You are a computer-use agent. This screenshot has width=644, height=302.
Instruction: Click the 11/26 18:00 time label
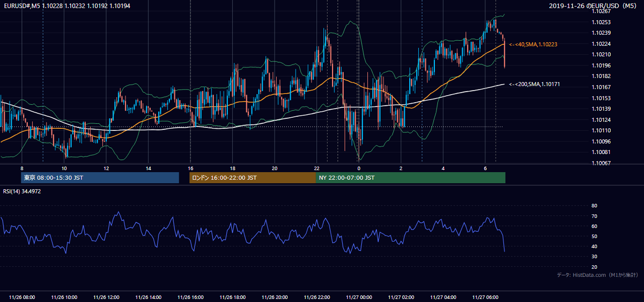coord(232,297)
